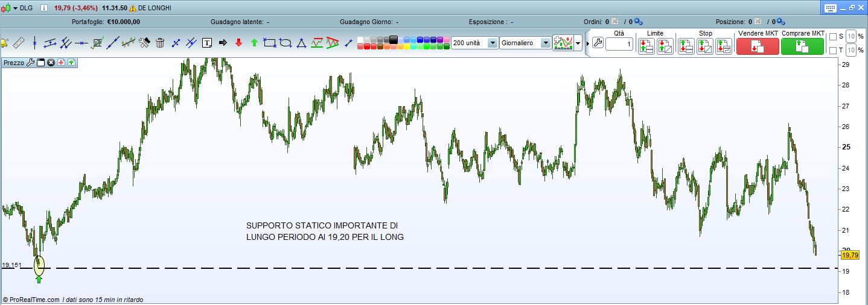868x305 pixels.
Task: Click the trash bin delete-drawings icon
Action: coord(160,43)
